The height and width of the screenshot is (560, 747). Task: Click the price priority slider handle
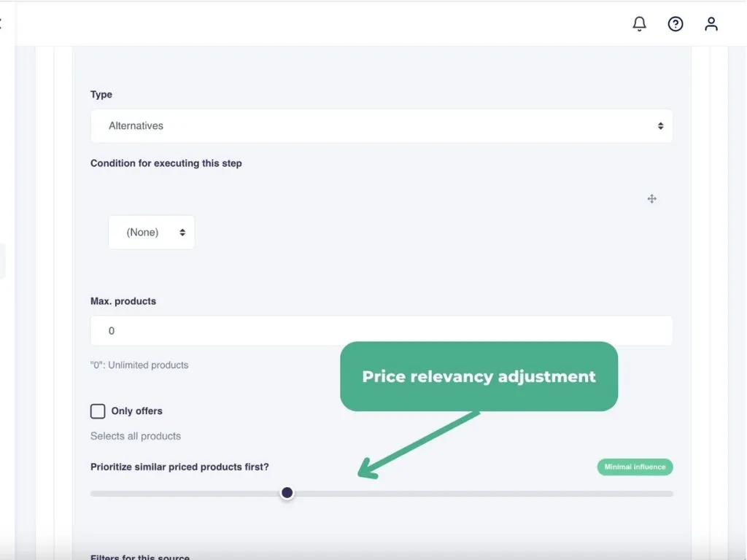[x=287, y=494]
